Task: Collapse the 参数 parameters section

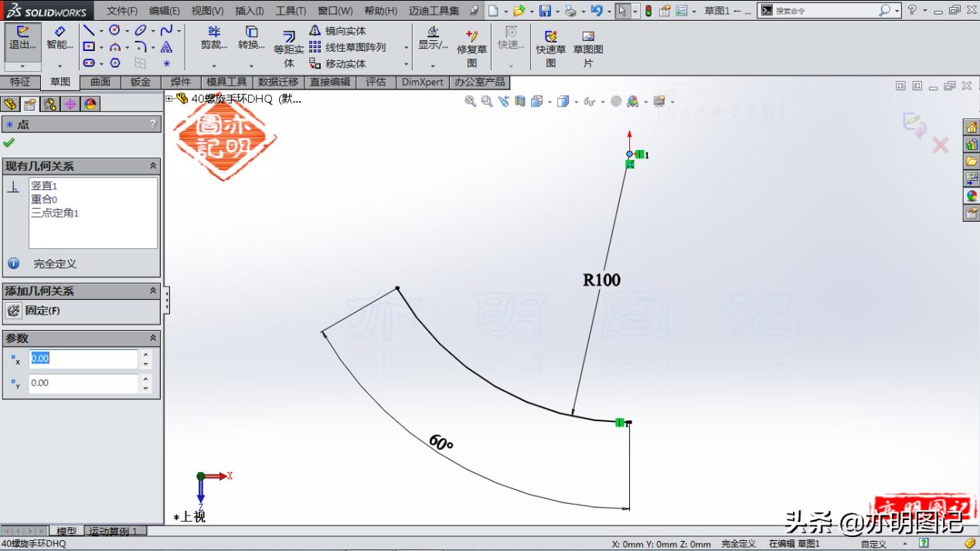Action: [x=151, y=338]
